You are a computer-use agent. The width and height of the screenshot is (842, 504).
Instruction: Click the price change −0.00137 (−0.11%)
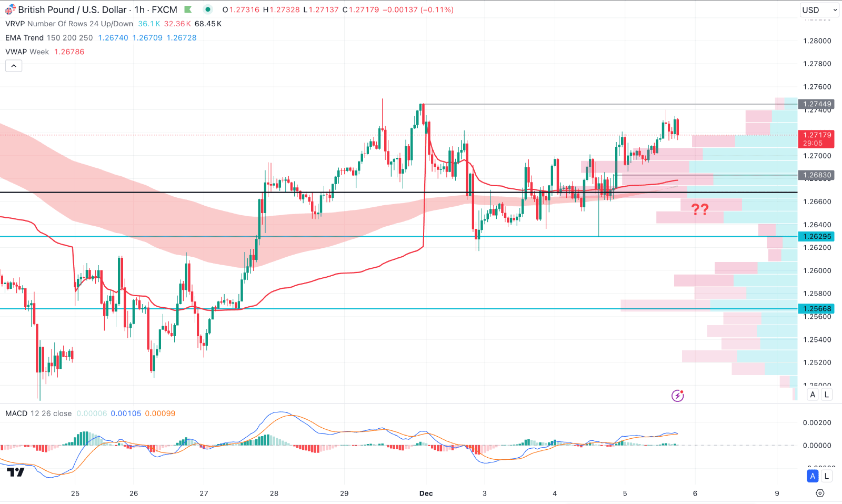click(418, 9)
